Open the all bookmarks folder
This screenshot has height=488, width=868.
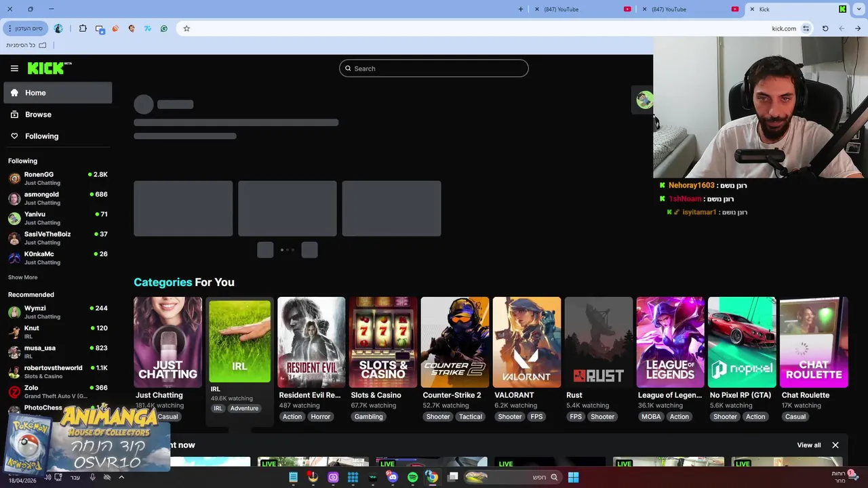[x=26, y=45]
